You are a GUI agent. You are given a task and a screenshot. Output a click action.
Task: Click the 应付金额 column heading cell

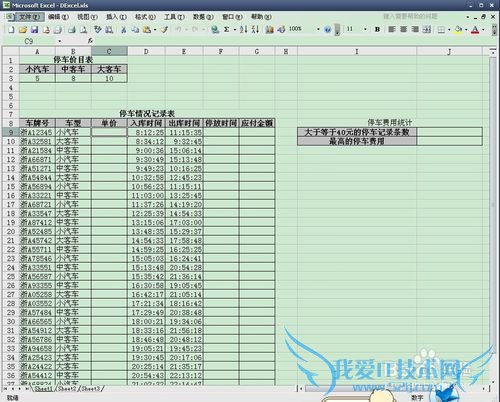click(257, 123)
